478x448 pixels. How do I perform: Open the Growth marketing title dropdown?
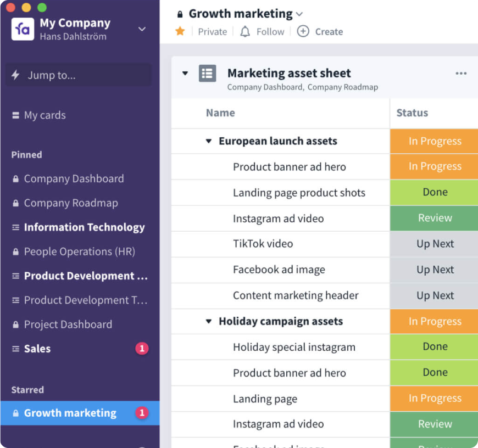(299, 13)
